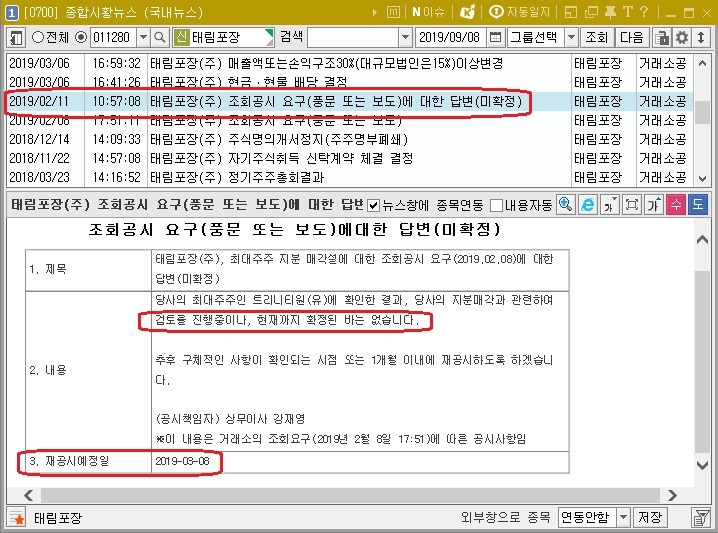
Task: Click content pane scroll down chevron
Action: tap(702, 465)
